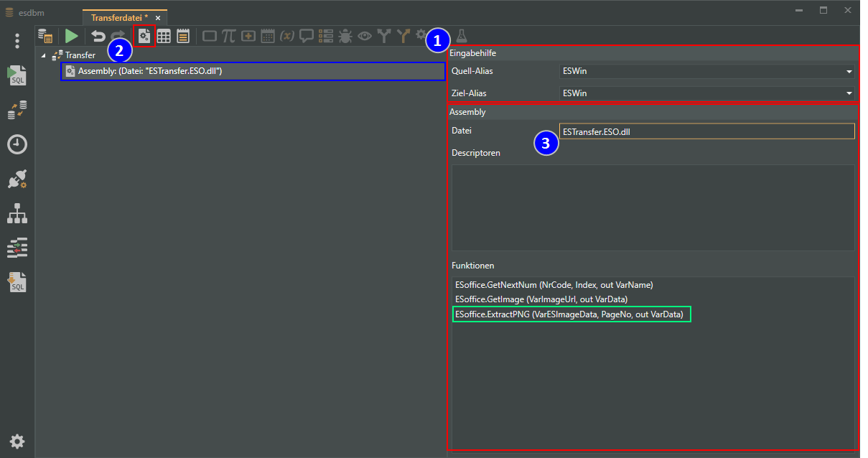Image resolution: width=868 pixels, height=458 pixels.
Task: Click the undo arrow in the toolbar
Action: pyautogui.click(x=98, y=36)
